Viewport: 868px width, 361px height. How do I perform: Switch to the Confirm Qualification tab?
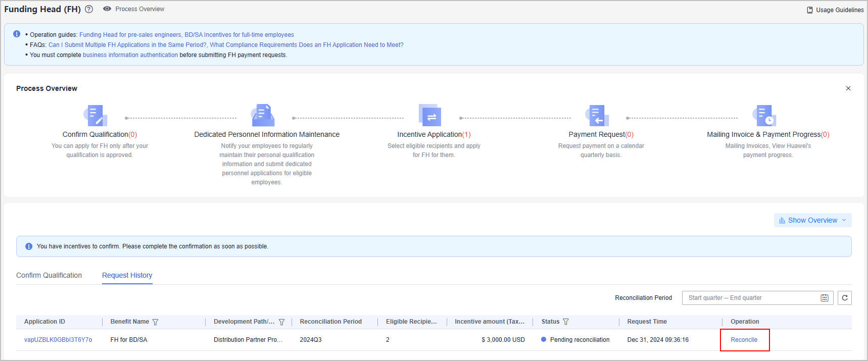pos(49,275)
